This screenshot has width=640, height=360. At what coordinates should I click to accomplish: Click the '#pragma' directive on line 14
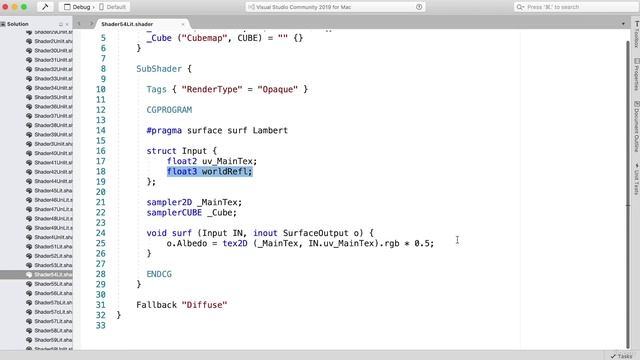point(164,131)
